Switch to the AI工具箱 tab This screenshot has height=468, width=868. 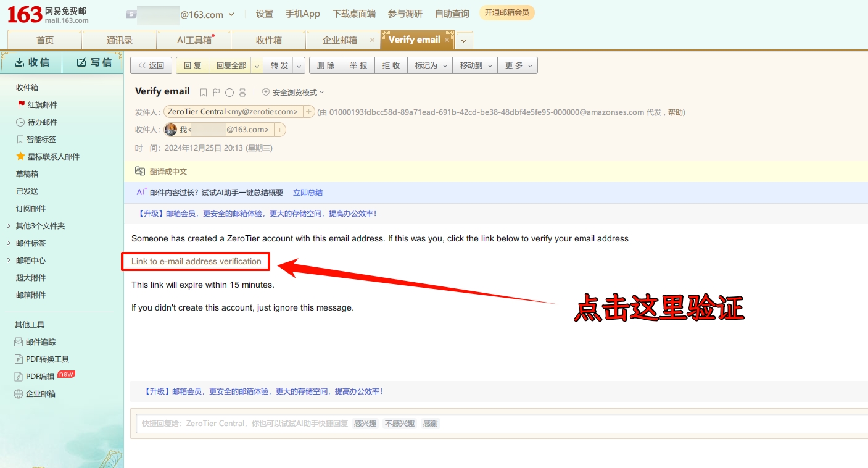click(x=194, y=40)
